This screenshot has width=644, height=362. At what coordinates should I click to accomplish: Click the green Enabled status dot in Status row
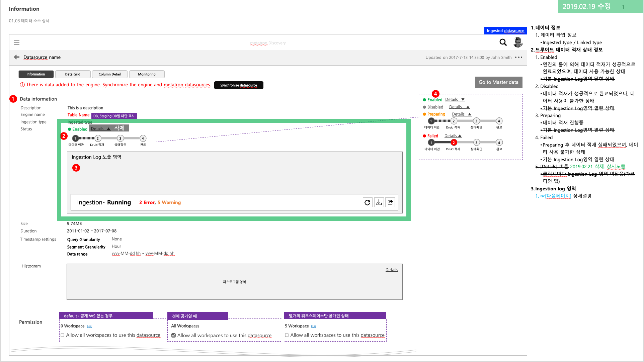pyautogui.click(x=70, y=129)
